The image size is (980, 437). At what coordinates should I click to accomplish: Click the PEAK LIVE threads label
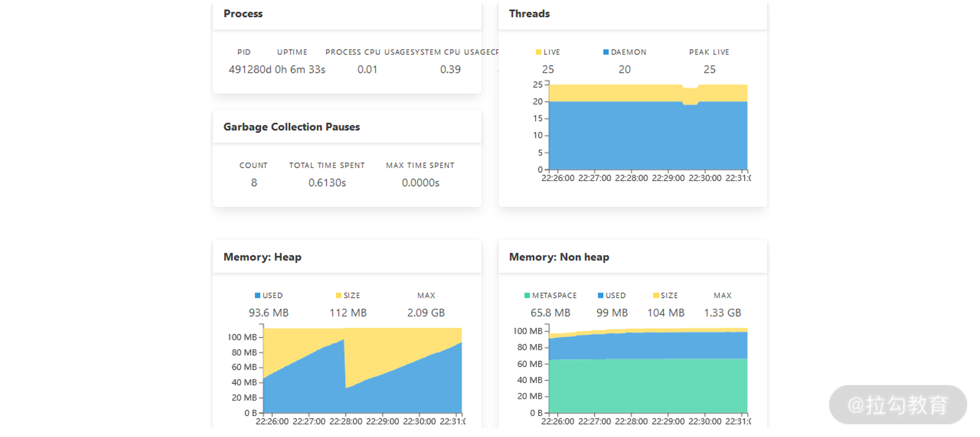709,52
